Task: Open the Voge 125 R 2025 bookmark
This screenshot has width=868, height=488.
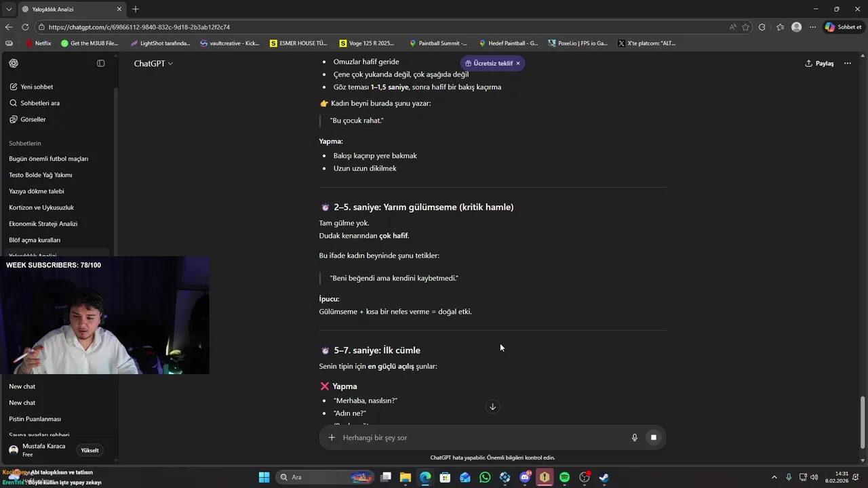Action: [x=367, y=43]
